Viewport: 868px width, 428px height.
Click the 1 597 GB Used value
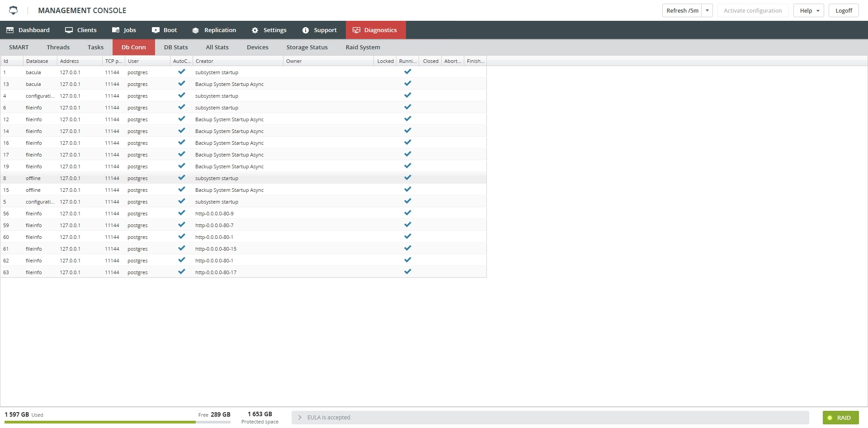click(24, 414)
